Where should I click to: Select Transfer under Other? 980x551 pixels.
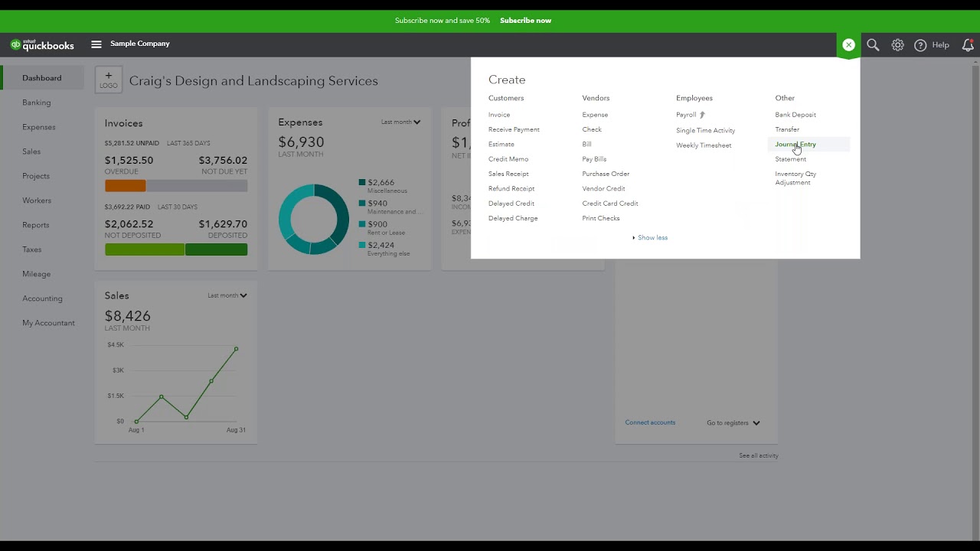[x=787, y=129]
